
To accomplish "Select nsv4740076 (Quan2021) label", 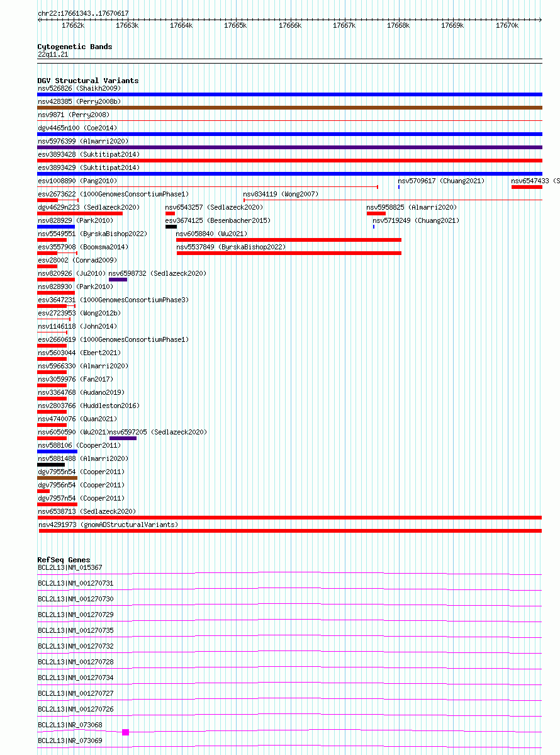I will [x=77, y=419].
